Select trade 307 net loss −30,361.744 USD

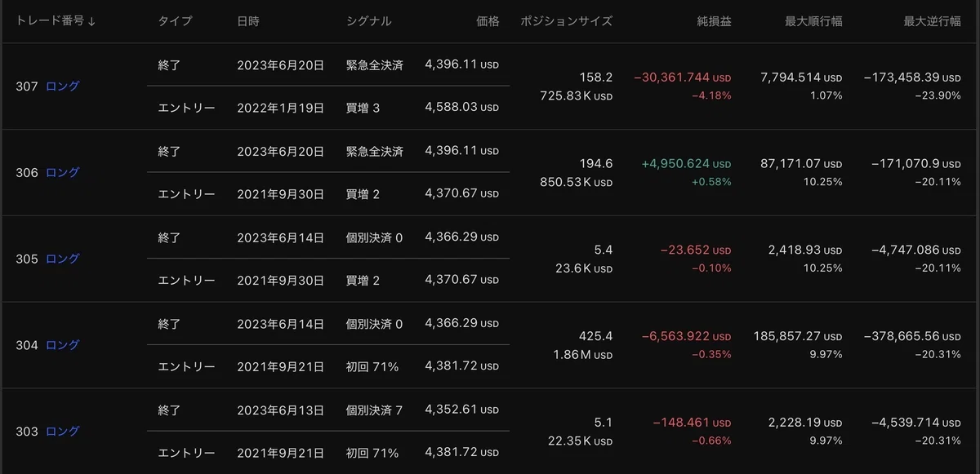tap(683, 78)
